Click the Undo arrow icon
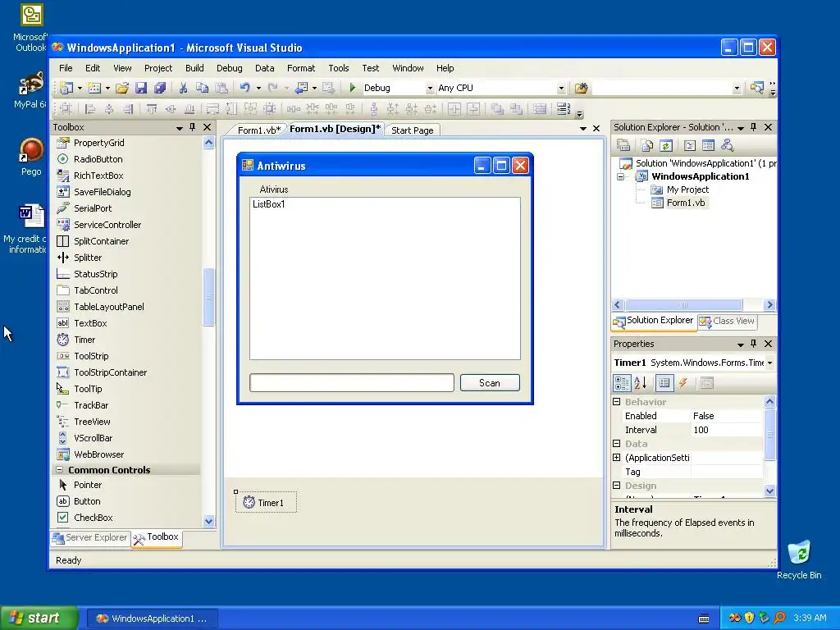The height and width of the screenshot is (630, 840). [x=244, y=88]
